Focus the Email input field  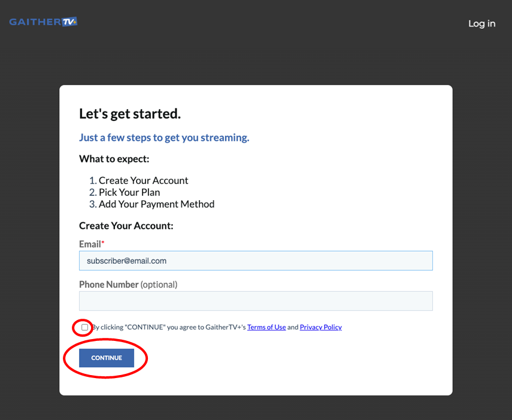pyautogui.click(x=256, y=261)
